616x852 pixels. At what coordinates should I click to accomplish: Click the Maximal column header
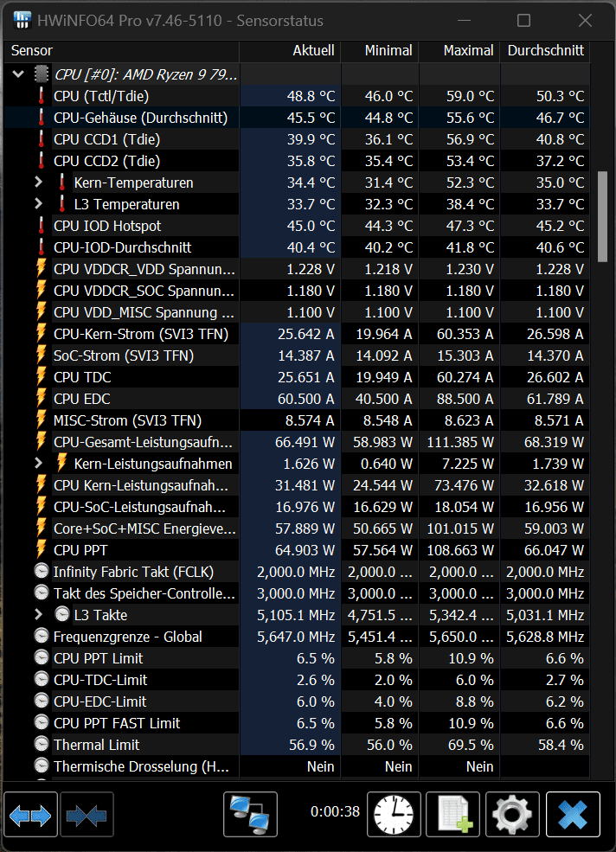pyautogui.click(x=459, y=50)
